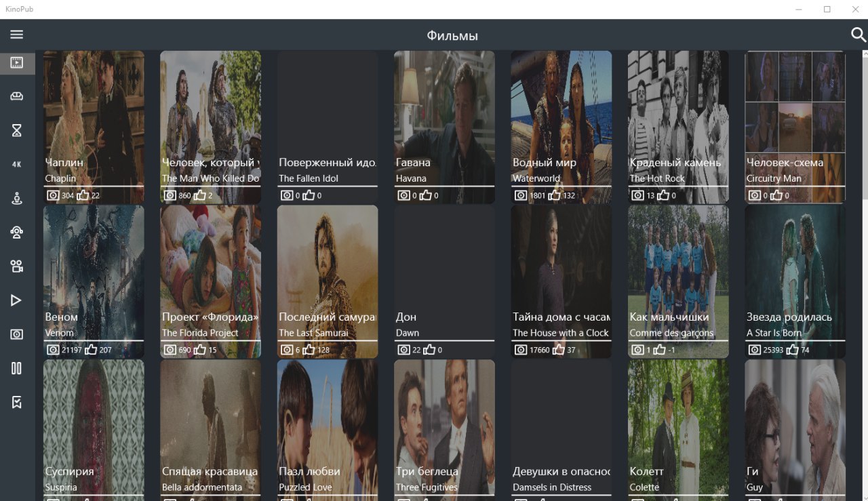The image size is (868, 501).
Task: Open the Comme des garçons team poster
Action: tap(678, 282)
